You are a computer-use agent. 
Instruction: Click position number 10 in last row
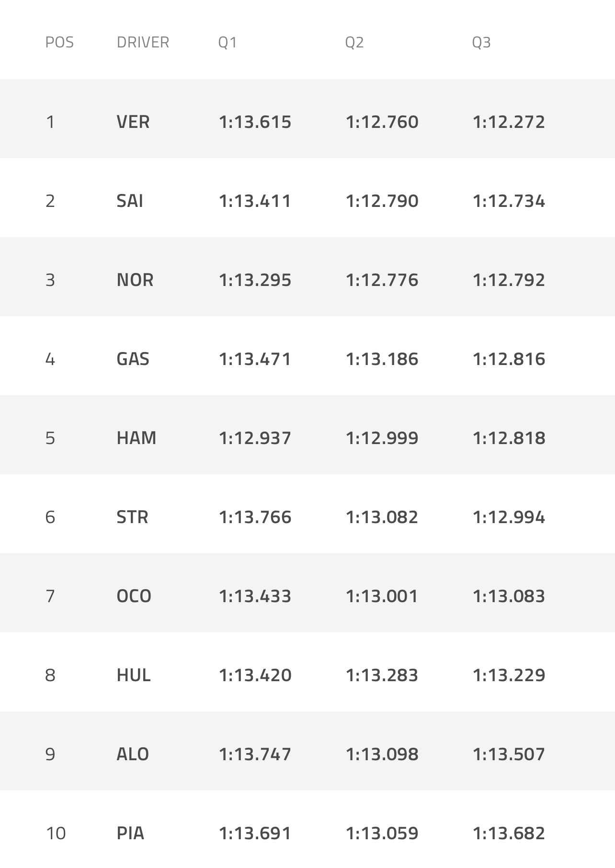pos(56,834)
